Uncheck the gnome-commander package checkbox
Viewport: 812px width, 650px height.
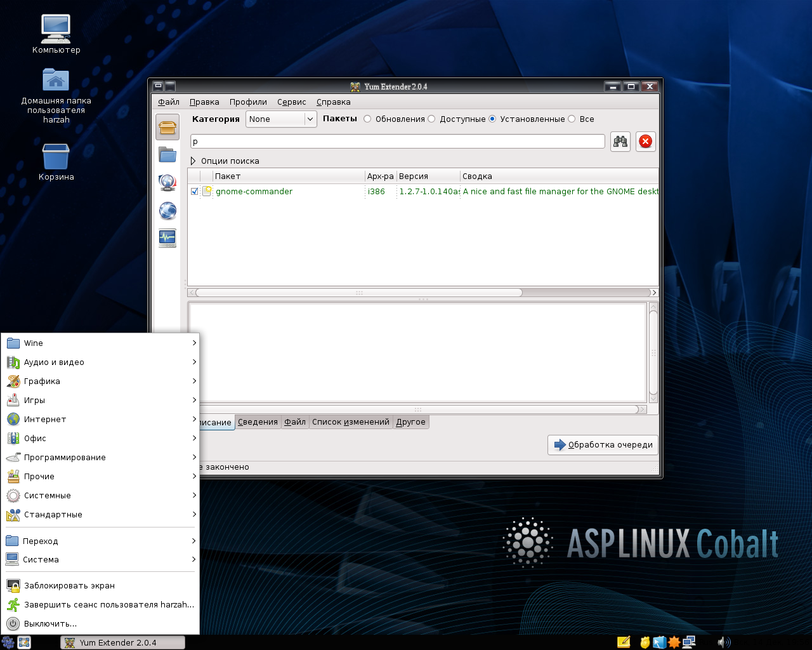195,191
